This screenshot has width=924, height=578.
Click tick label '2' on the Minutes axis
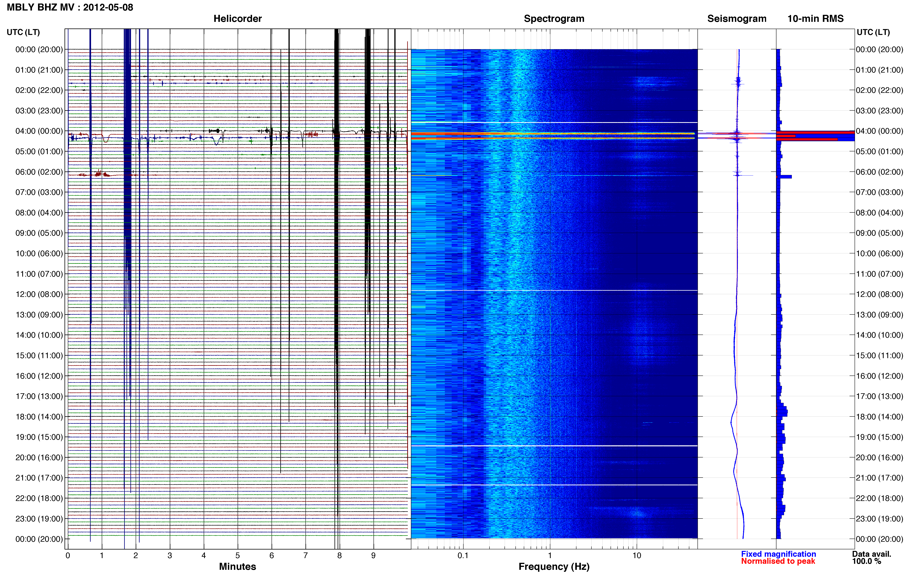pos(136,555)
